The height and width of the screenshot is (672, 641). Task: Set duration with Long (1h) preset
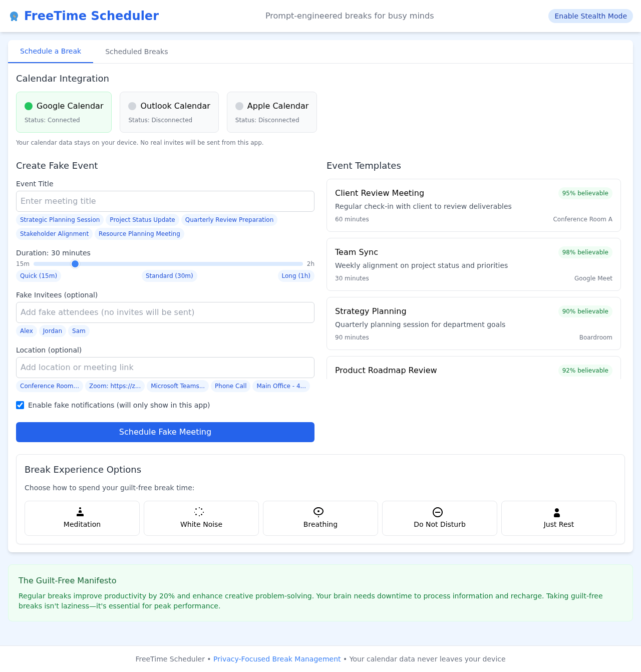pyautogui.click(x=296, y=276)
